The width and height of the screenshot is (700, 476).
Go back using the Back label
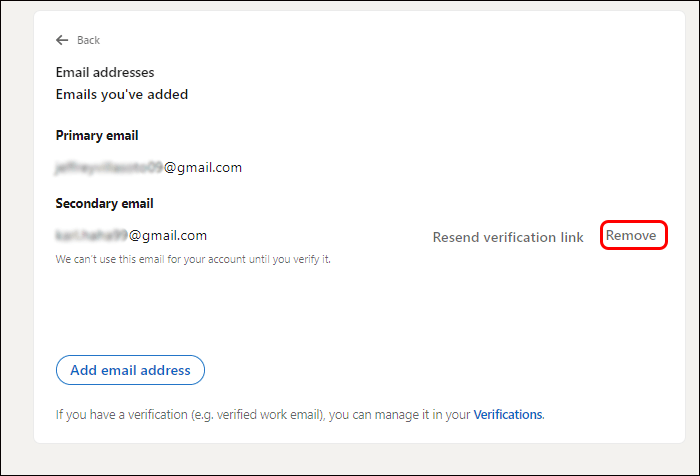coord(88,40)
